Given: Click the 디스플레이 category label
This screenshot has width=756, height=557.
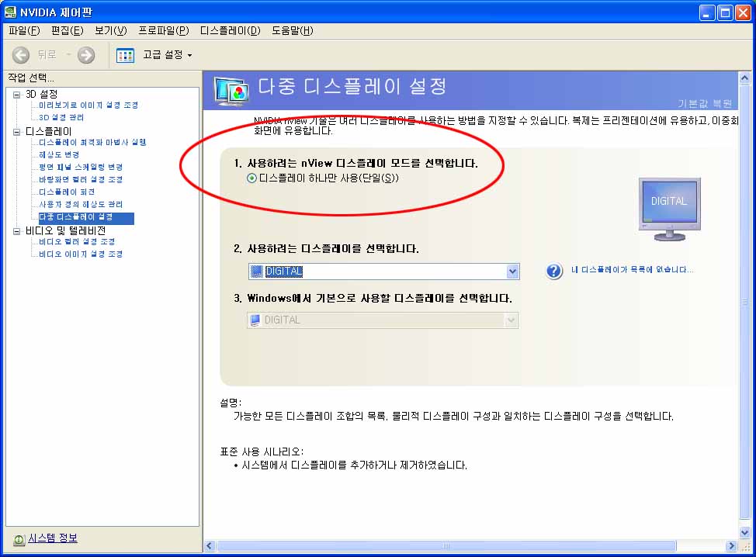Looking at the screenshot, I should click(48, 131).
